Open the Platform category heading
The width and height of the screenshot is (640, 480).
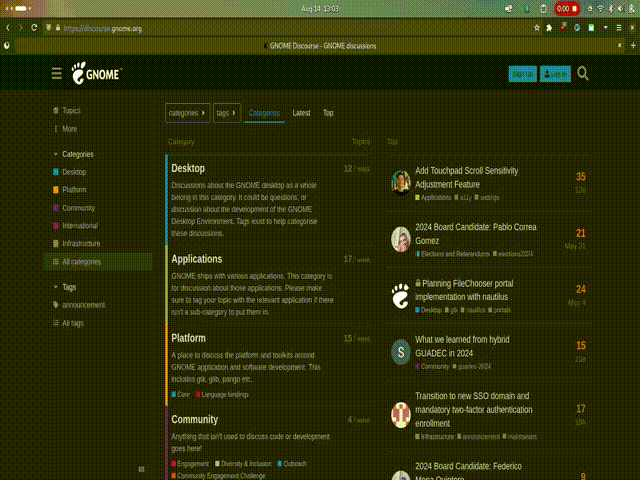point(189,338)
